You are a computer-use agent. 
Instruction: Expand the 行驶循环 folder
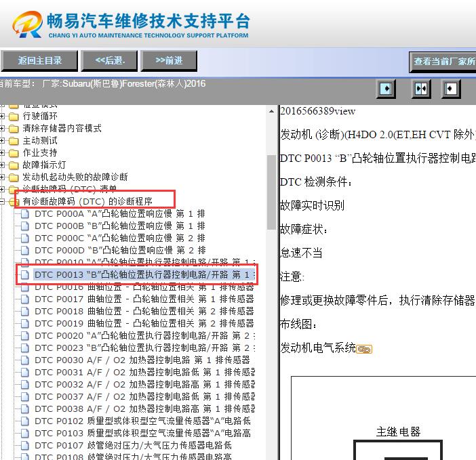tap(2, 116)
